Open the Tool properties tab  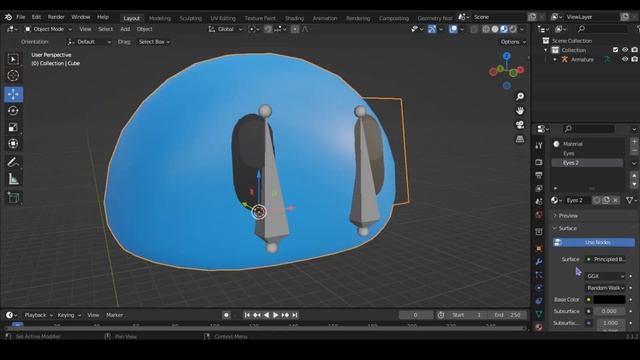tap(539, 146)
